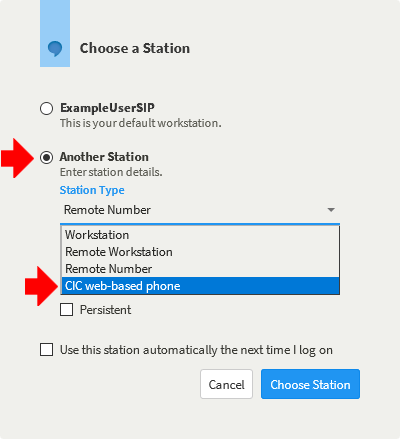
Task: Click the Cancel button
Action: [226, 384]
